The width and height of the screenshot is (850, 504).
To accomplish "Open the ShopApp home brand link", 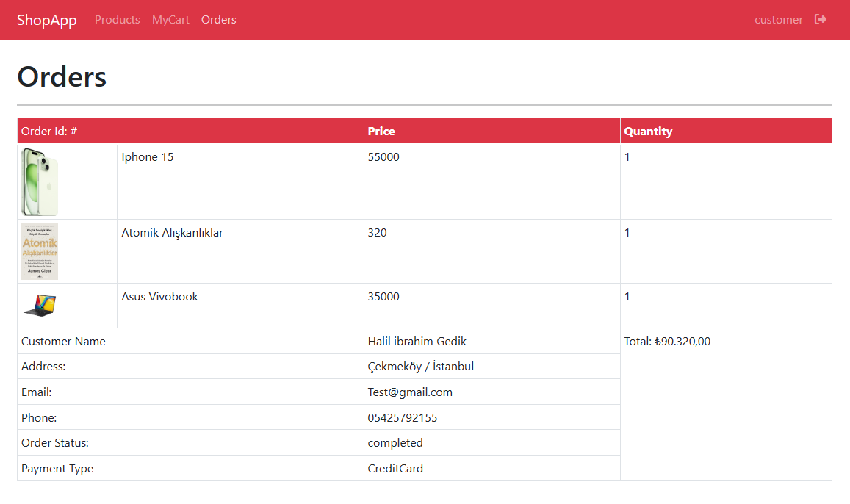I will pos(46,20).
